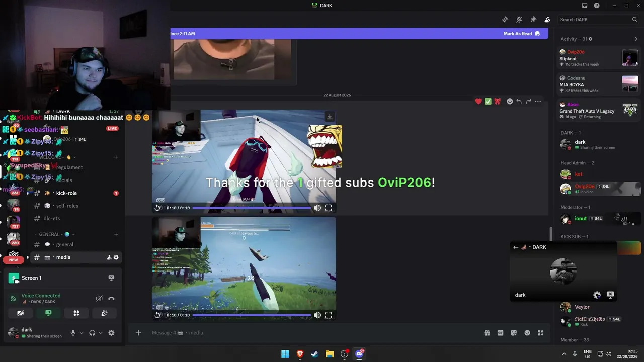Open More options for the message
The image size is (644, 362).
[x=538, y=101]
